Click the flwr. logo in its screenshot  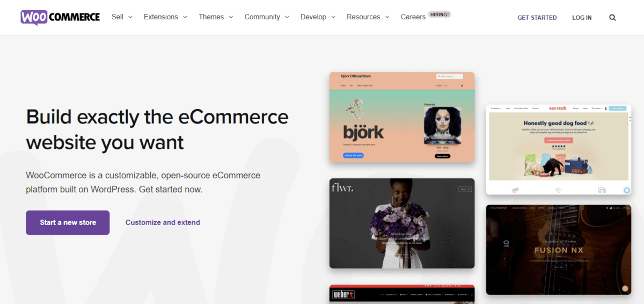click(x=341, y=187)
